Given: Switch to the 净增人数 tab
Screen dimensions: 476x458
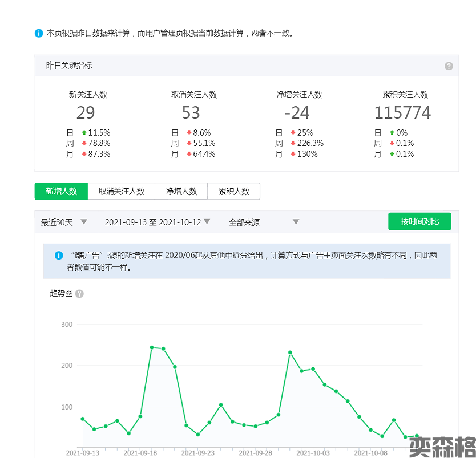Looking at the screenshot, I should click(x=181, y=191).
